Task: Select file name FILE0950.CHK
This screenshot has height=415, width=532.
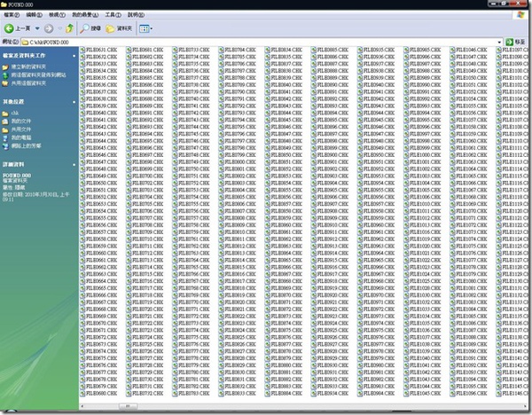Action: [379, 155]
